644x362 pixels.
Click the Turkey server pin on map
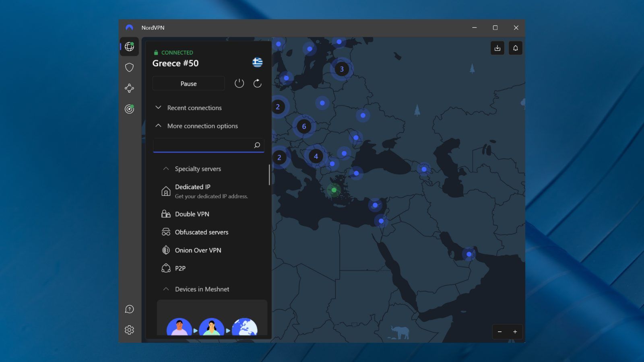point(356,173)
